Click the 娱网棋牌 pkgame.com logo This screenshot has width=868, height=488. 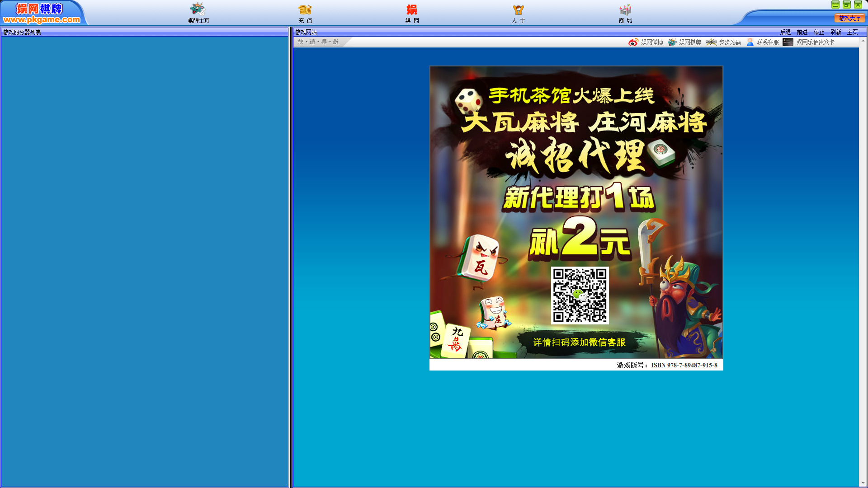pos(42,13)
